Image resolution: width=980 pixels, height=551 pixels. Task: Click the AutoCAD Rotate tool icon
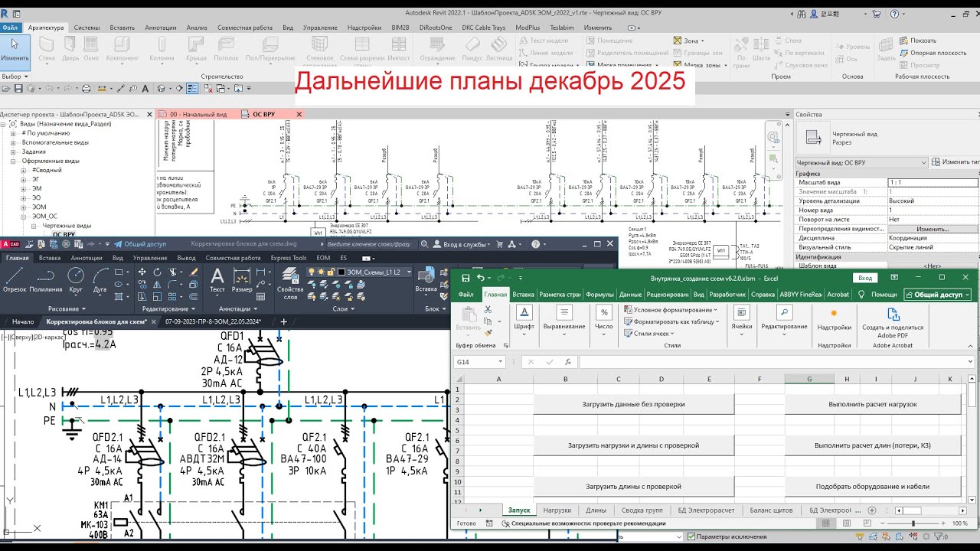tap(157, 272)
